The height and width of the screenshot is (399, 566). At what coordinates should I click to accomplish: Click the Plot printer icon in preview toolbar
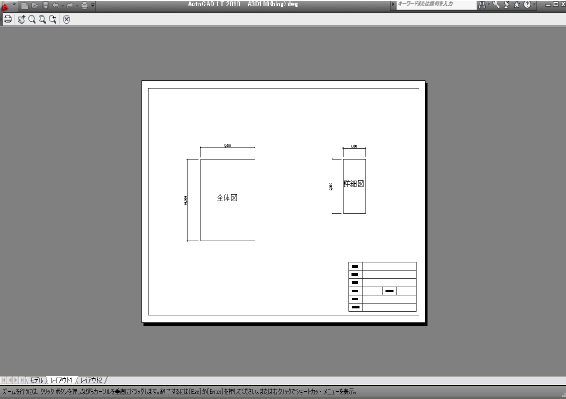8,19
